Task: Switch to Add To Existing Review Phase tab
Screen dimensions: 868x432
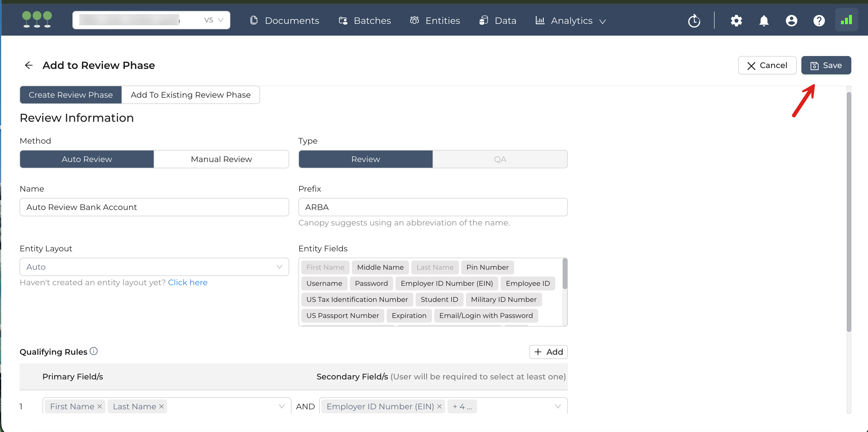Action: (x=190, y=95)
